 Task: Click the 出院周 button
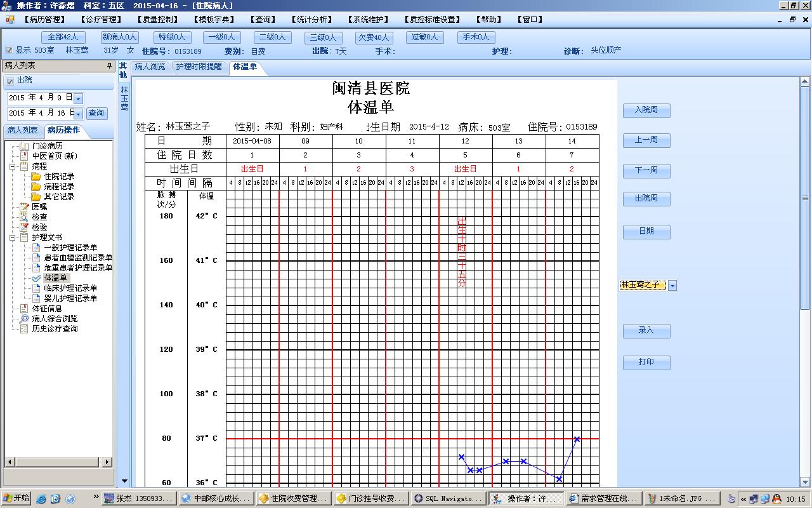pos(646,199)
